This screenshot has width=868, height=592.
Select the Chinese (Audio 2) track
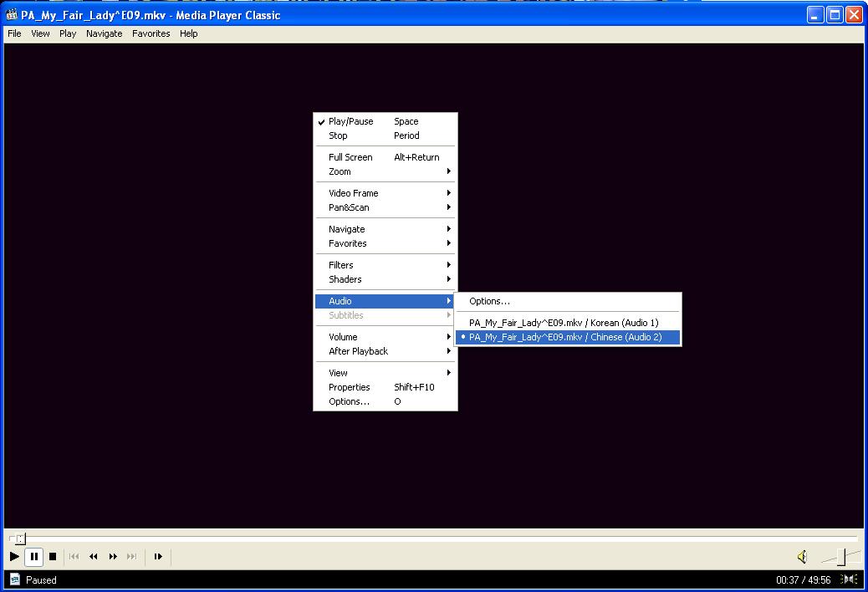[568, 337]
